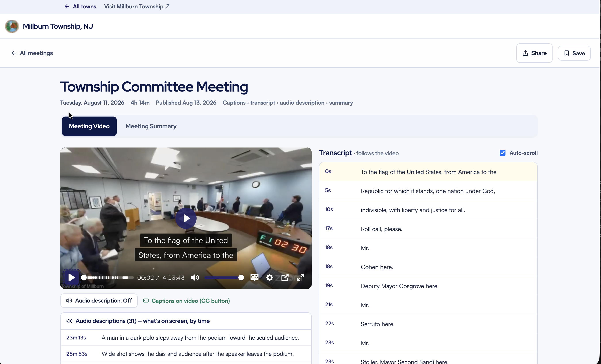The image size is (601, 364).
Task: Open video in pop-out window icon
Action: point(285,277)
